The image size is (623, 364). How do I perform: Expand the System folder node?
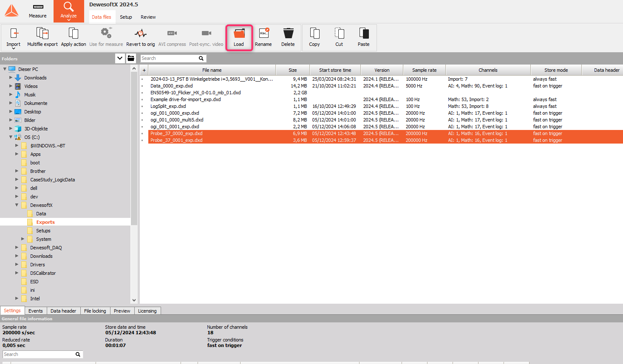pyautogui.click(x=23, y=239)
